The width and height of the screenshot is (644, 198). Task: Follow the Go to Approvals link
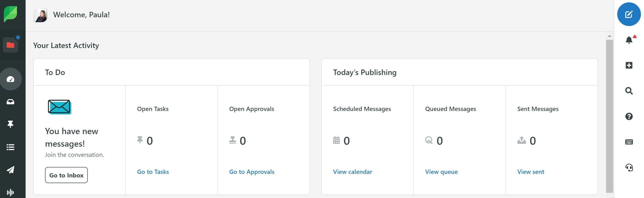click(x=252, y=172)
